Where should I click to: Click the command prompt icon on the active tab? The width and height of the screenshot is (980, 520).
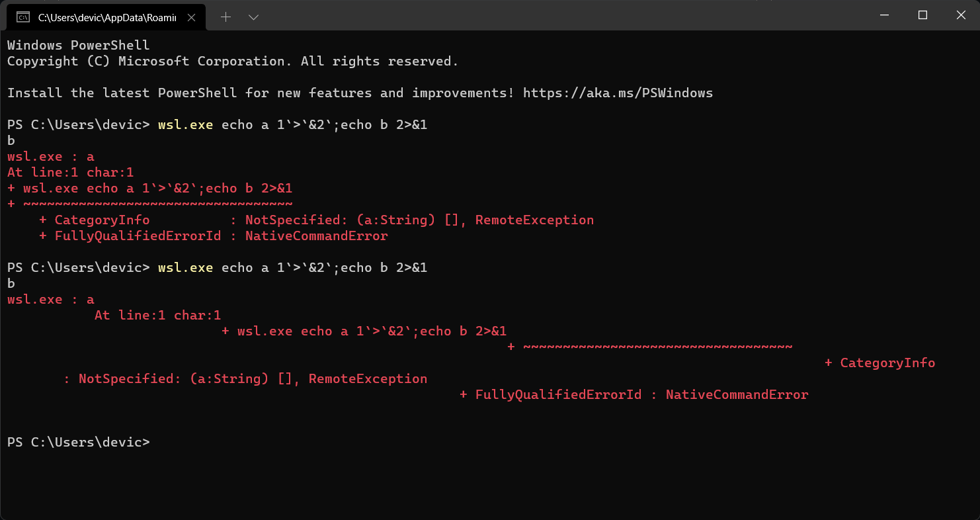tap(24, 16)
